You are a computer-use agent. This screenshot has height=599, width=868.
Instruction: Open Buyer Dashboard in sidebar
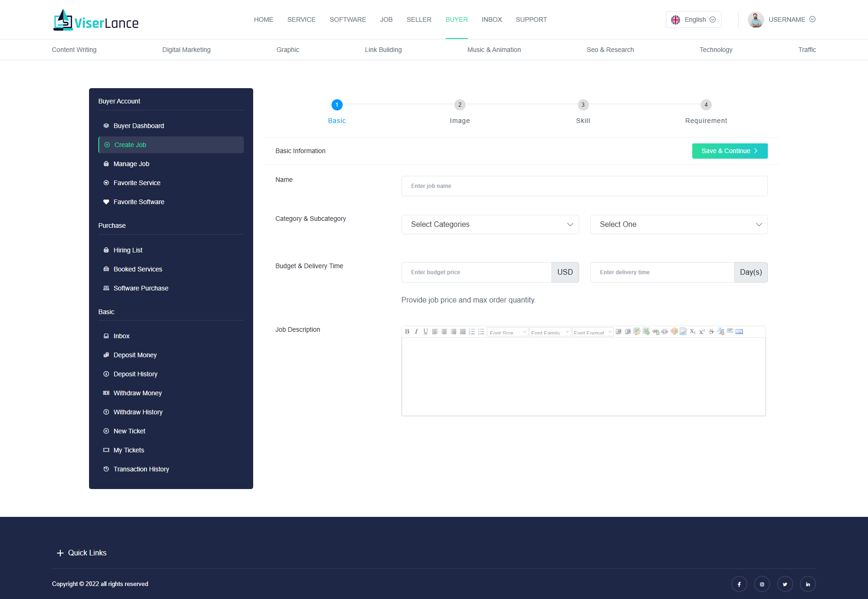pos(171,126)
